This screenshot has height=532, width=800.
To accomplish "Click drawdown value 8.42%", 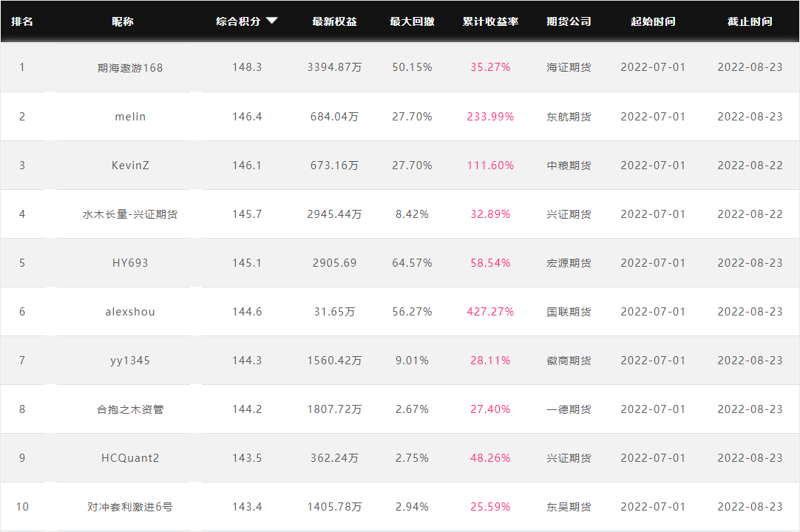I will click(413, 214).
